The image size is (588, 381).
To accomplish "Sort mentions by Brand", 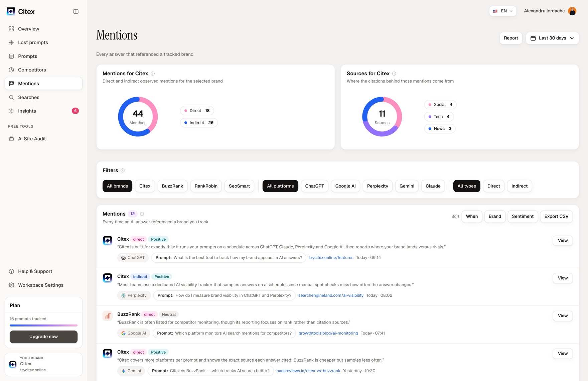I will point(495,217).
